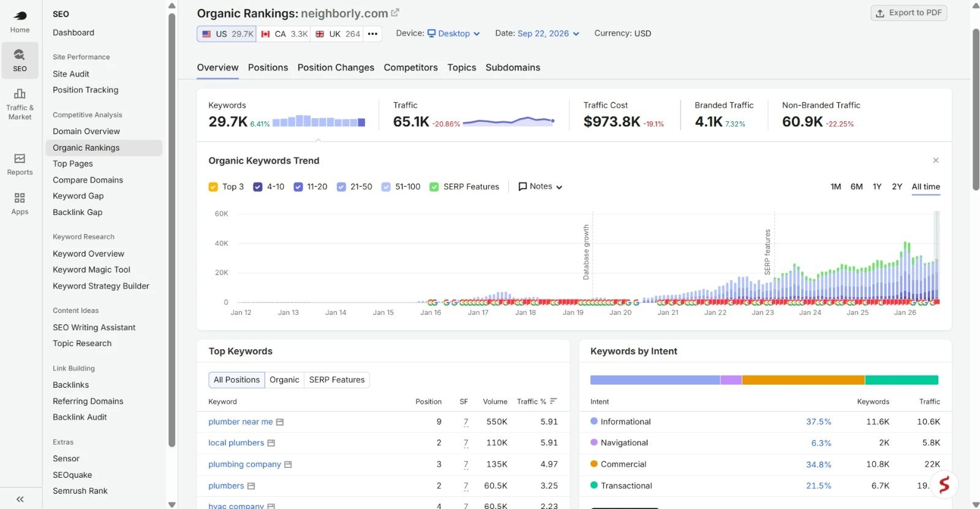Click SERP icon beside local plumbers

pyautogui.click(x=271, y=443)
